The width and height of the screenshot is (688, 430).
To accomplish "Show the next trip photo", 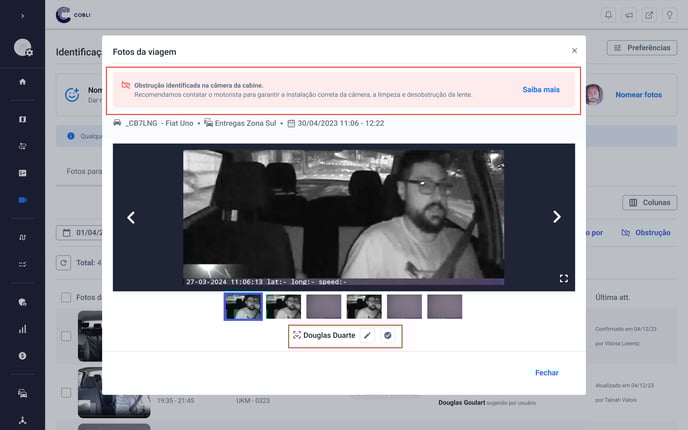I will coord(556,217).
